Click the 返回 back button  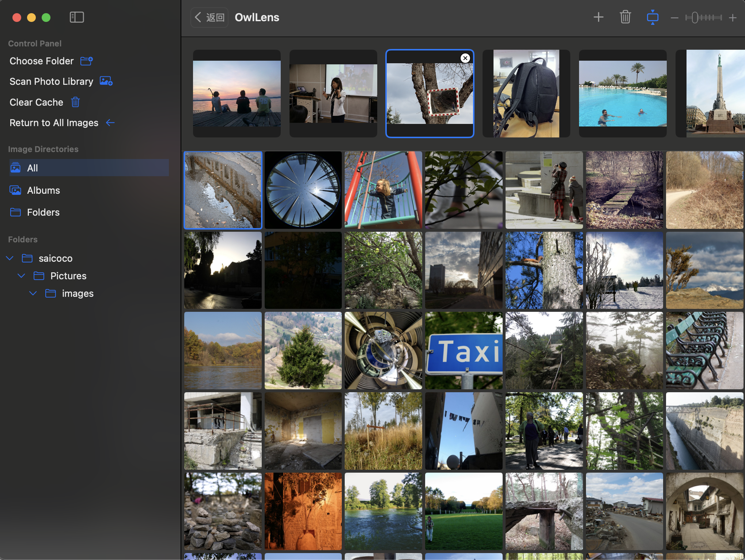pyautogui.click(x=209, y=18)
